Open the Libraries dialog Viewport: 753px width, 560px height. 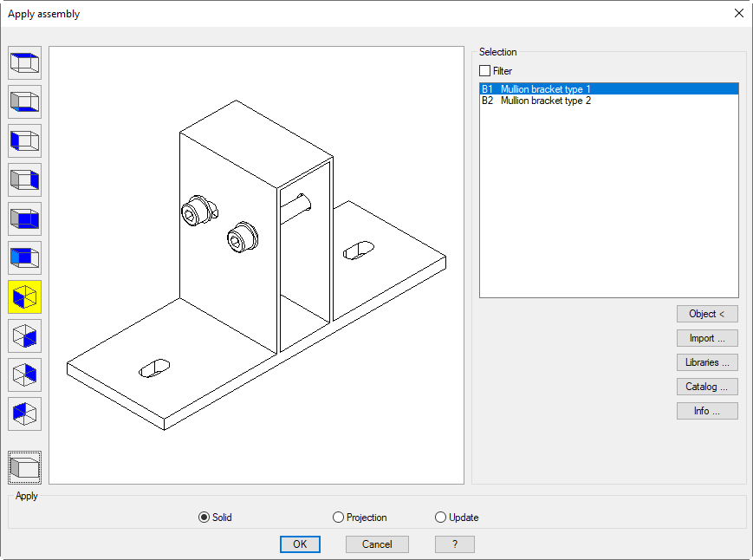pyautogui.click(x=707, y=362)
